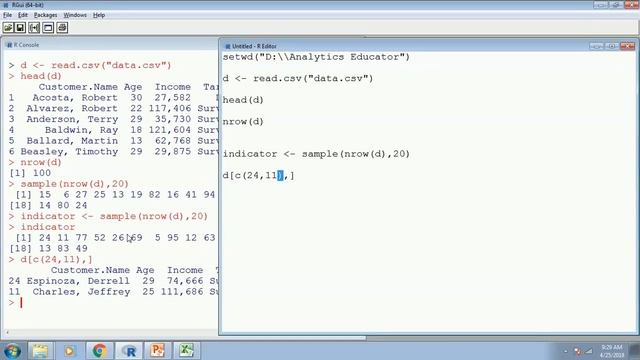640x360 pixels.
Task: Click the Open script toolbar icon
Action: (8, 28)
